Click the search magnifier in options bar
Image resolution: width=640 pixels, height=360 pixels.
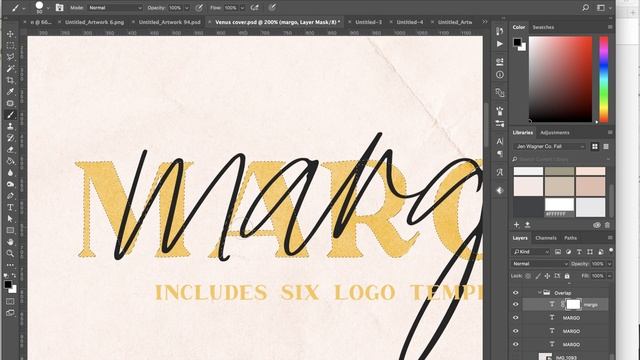(x=586, y=7)
